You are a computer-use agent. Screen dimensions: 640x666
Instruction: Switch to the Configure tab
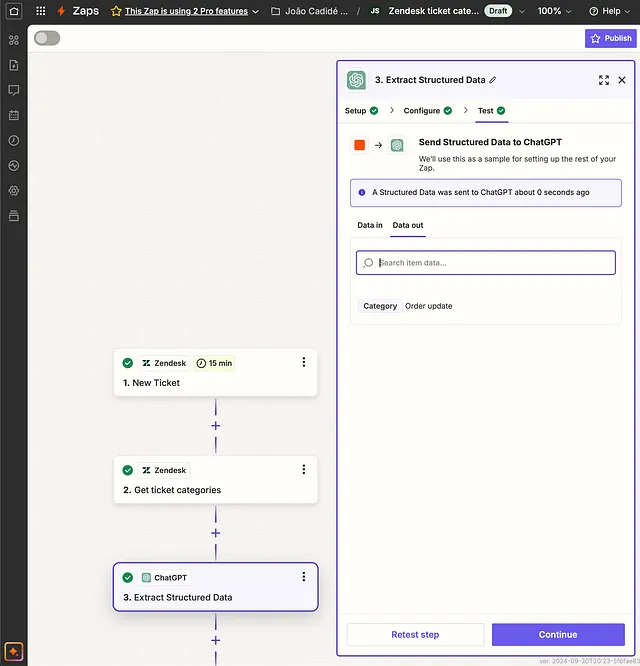[x=428, y=110]
